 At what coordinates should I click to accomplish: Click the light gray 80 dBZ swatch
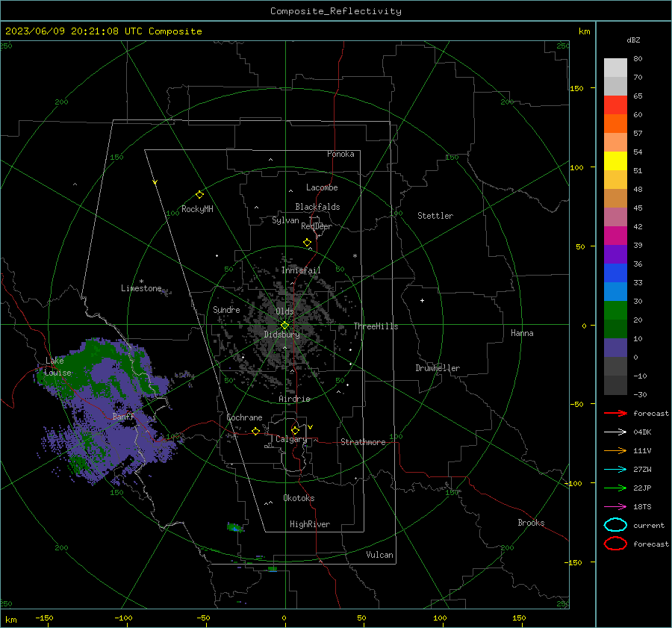click(615, 68)
